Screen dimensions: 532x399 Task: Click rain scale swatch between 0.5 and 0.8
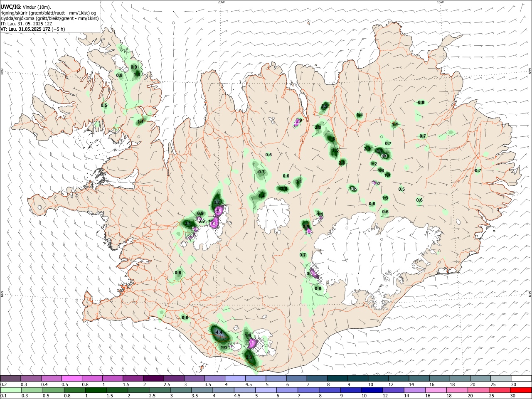coord(54,390)
